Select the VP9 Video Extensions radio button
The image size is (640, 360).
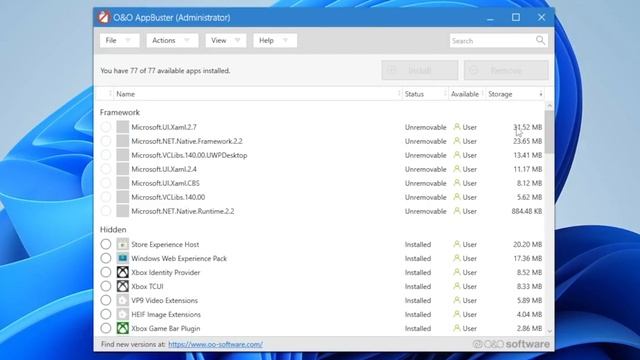[x=106, y=300]
